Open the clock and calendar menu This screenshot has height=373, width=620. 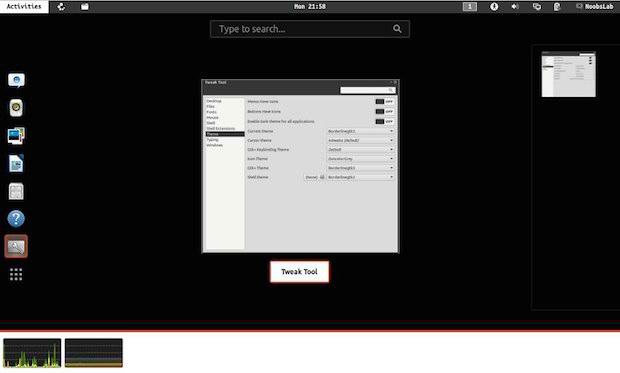(310, 6)
